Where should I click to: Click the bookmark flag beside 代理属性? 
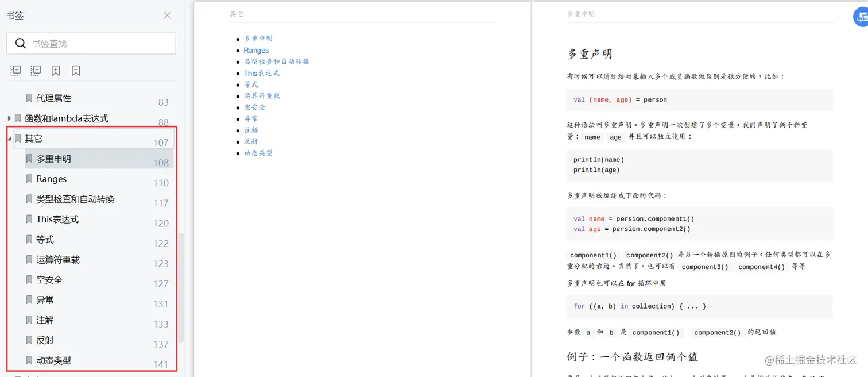pyautogui.click(x=29, y=98)
